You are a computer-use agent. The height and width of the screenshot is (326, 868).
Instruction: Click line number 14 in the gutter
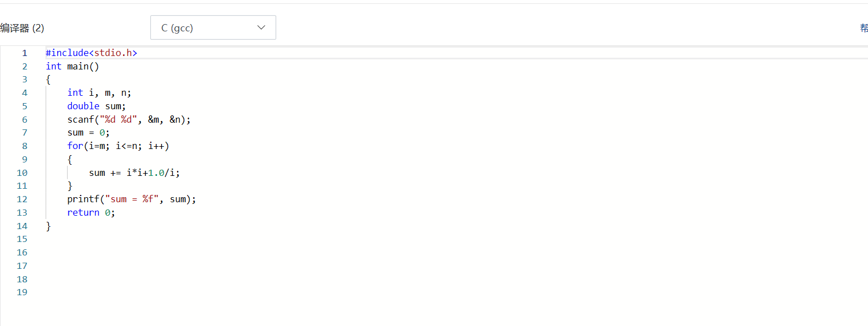point(22,226)
